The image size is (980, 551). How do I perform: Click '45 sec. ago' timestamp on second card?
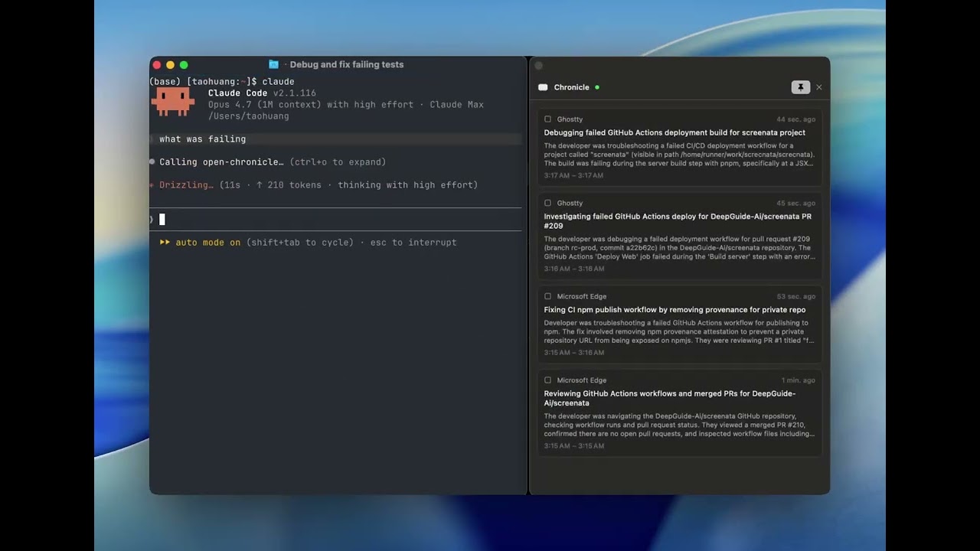tap(795, 204)
